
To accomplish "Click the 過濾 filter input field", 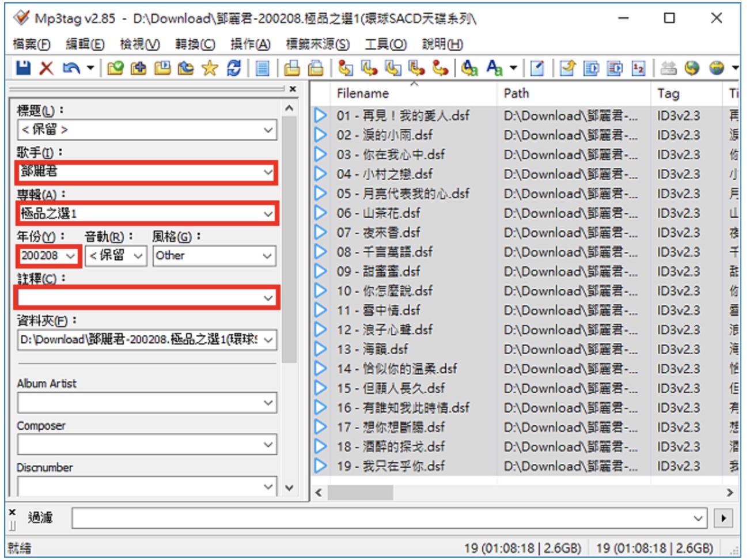I will [389, 518].
